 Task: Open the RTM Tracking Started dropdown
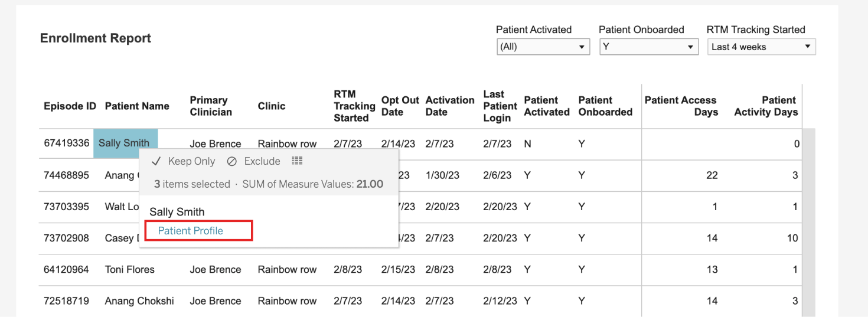762,47
